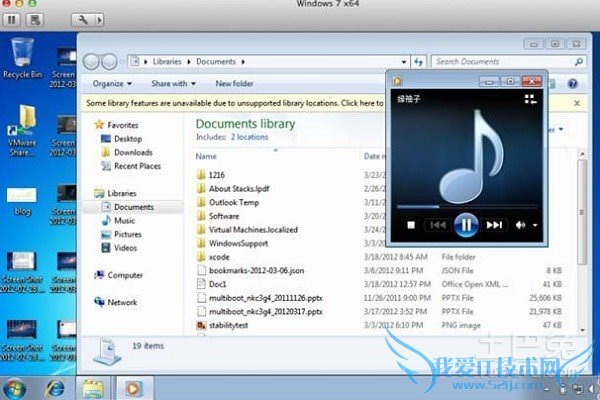Viewport: 600px width, 400px height.
Task: Go forward in Explorer navigation
Action: click(109, 62)
